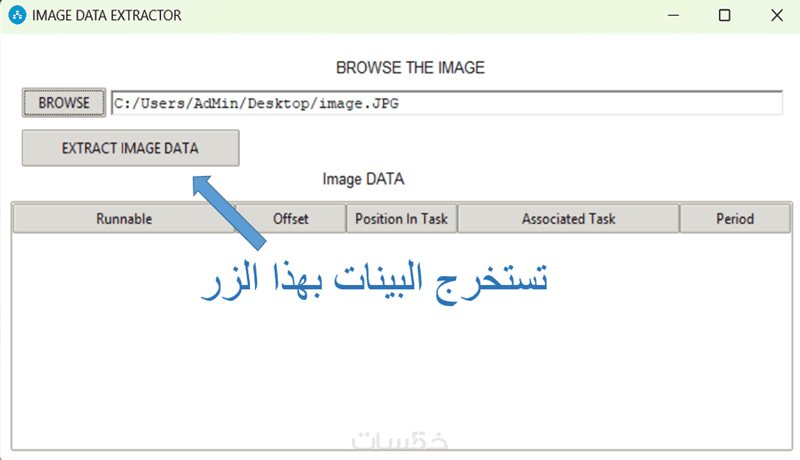Image resolution: width=800 pixels, height=460 pixels.
Task: Close the Image Data Extractor window
Action: (x=777, y=16)
